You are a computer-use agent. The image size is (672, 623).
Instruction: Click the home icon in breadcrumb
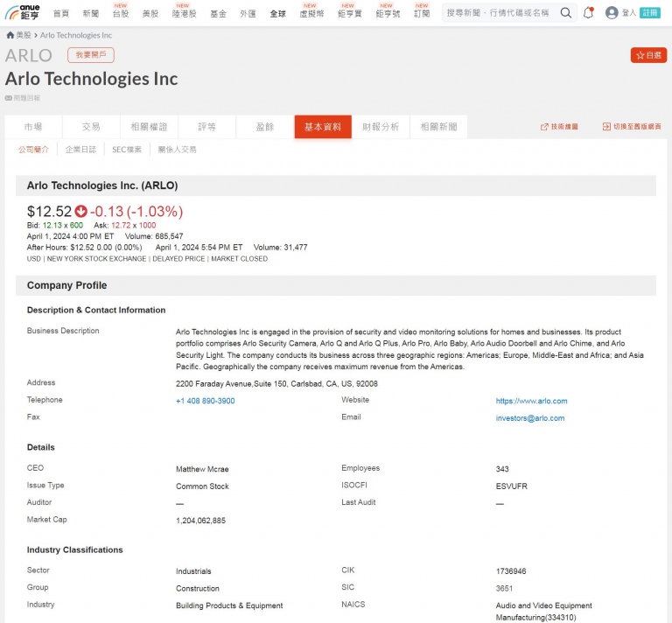(10, 35)
